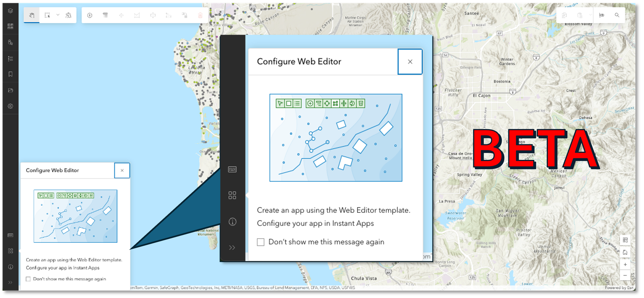Open the Layers panel in the sidebar
Image resolution: width=644 pixels, height=298 pixels.
coord(10,11)
